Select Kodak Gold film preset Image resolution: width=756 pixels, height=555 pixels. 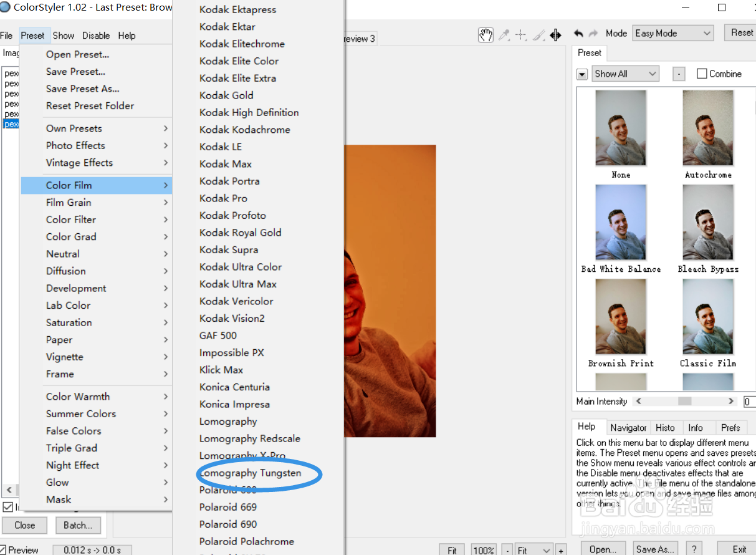[259, 95]
